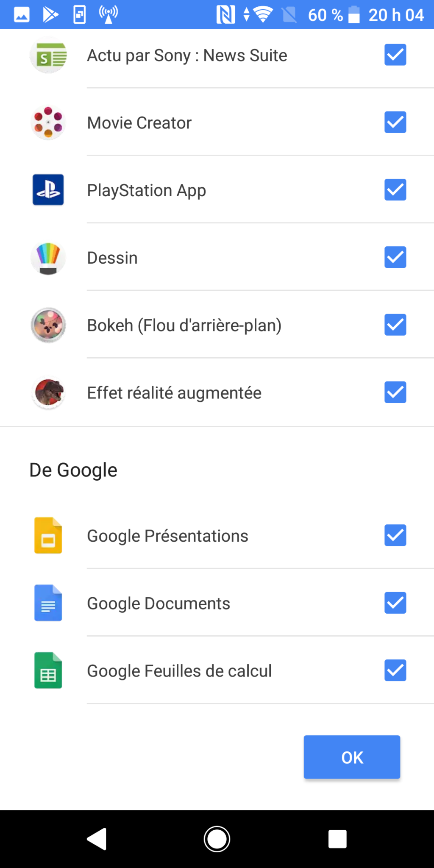Viewport: 434px width, 868px height.
Task: Tap the PlayStation App icon
Action: [x=48, y=190]
